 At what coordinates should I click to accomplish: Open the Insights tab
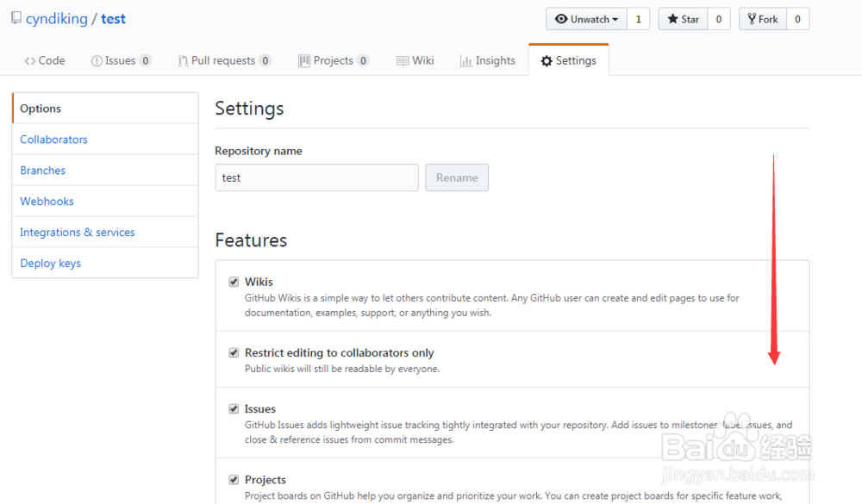[488, 60]
